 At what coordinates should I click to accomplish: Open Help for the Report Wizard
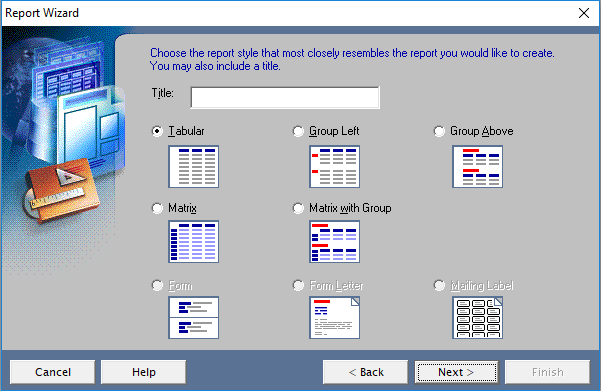pos(144,372)
